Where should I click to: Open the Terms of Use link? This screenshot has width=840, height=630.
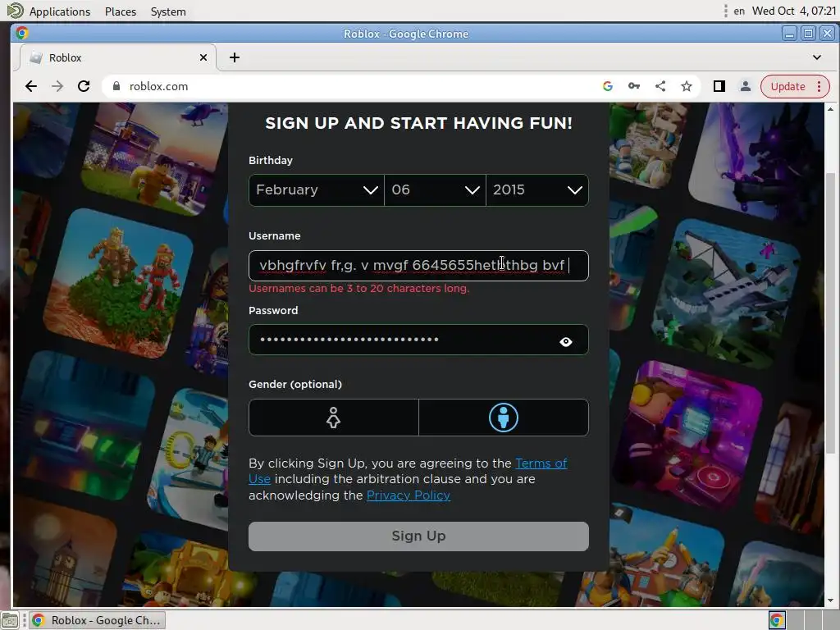pos(541,463)
